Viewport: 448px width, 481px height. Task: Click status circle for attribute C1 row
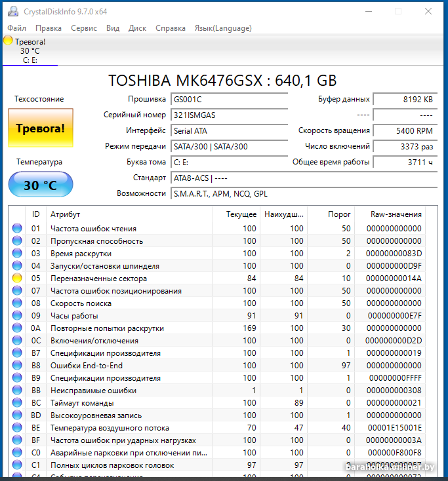(x=17, y=465)
